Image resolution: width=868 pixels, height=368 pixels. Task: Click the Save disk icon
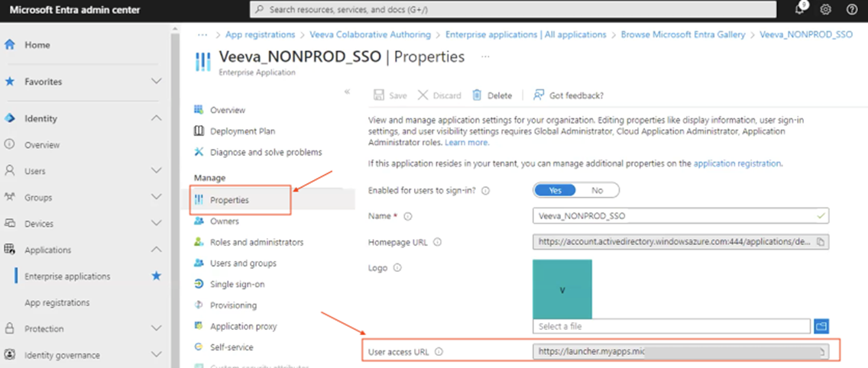pos(379,95)
